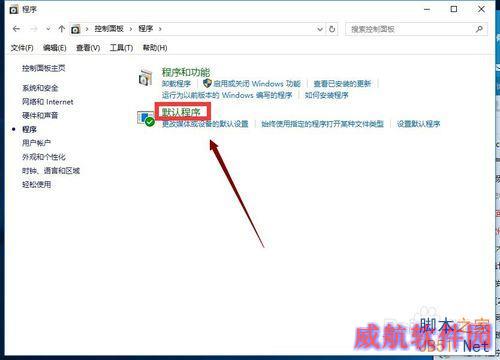This screenshot has width=500, height=360.
Task: Refresh the control panel view
Action: (332, 29)
